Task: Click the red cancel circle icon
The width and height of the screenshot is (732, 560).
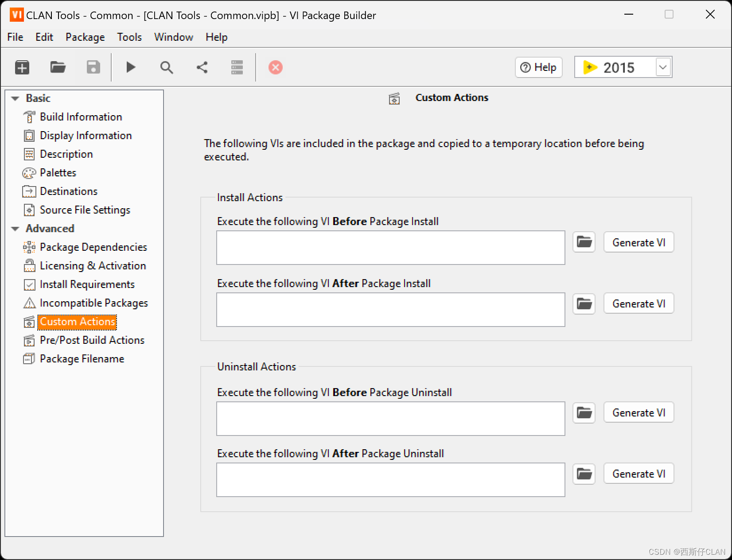Action: point(276,67)
